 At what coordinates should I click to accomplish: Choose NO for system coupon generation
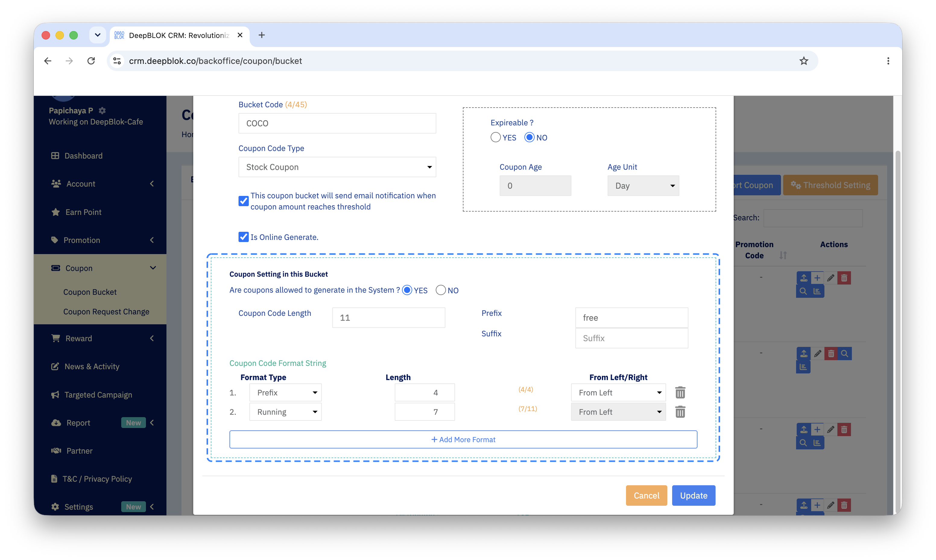click(x=441, y=290)
